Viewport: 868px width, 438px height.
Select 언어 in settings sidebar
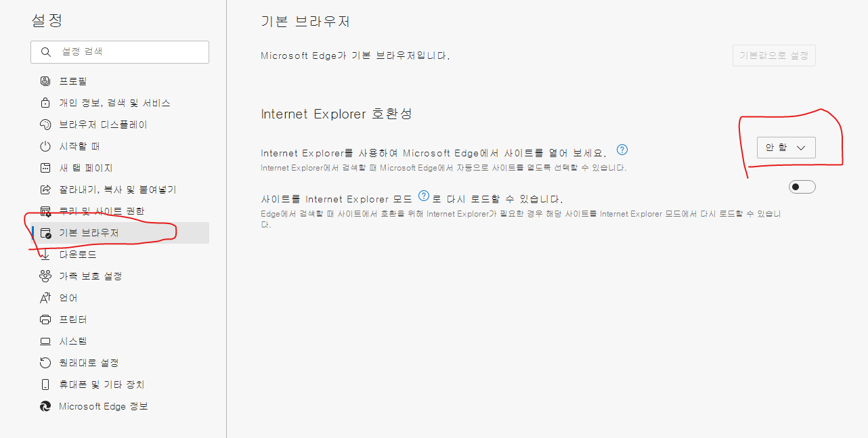[x=120, y=298]
